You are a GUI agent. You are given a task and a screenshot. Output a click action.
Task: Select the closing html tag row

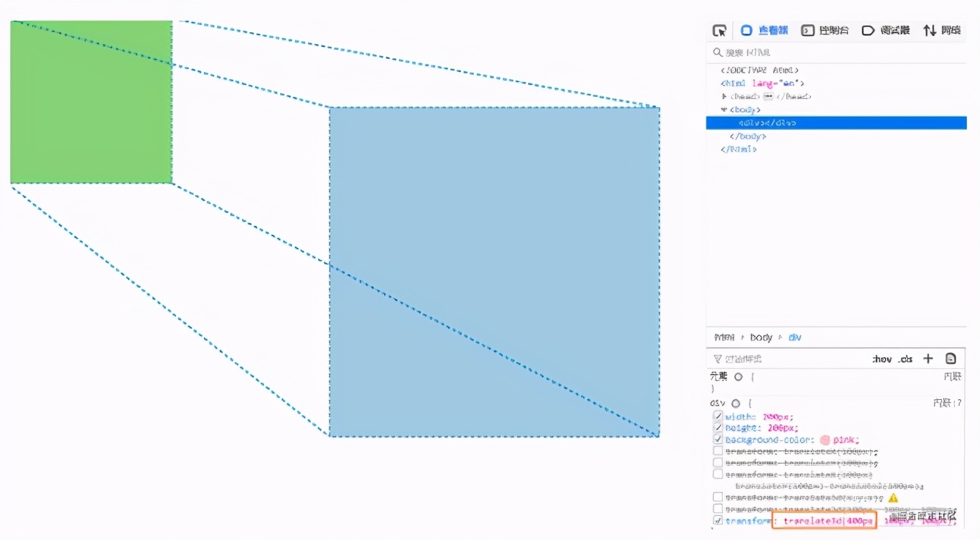[738, 149]
